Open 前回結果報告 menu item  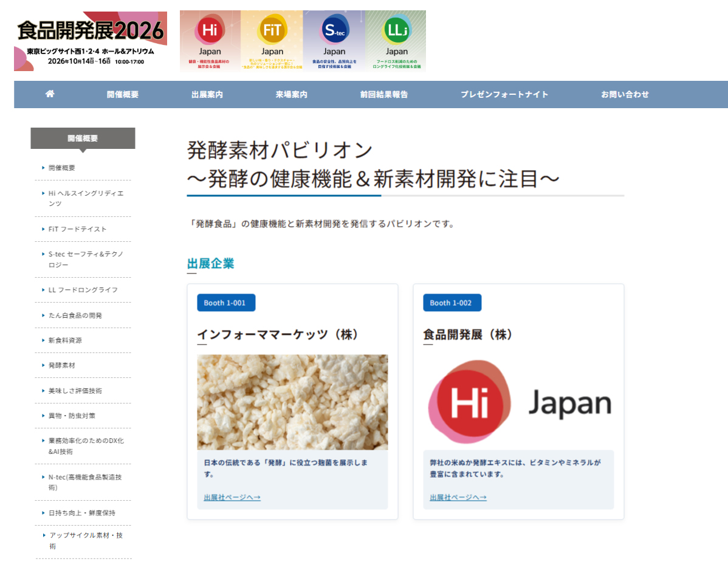[x=384, y=95]
